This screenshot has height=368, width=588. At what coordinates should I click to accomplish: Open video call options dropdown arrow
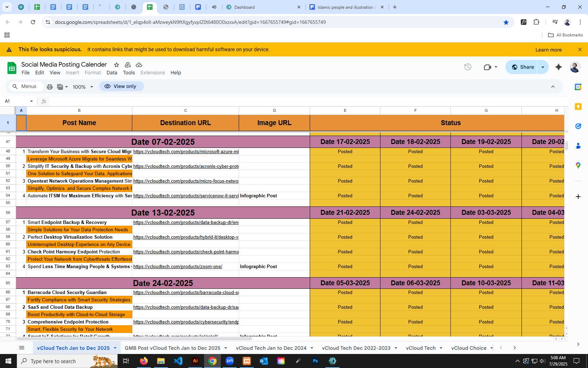pyautogui.click(x=496, y=67)
